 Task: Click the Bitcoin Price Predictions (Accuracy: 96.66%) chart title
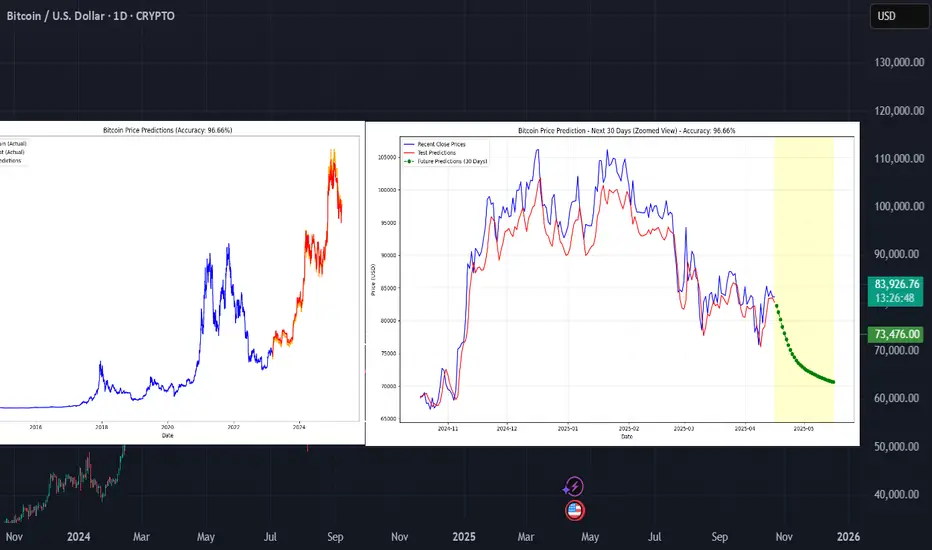(x=168, y=130)
